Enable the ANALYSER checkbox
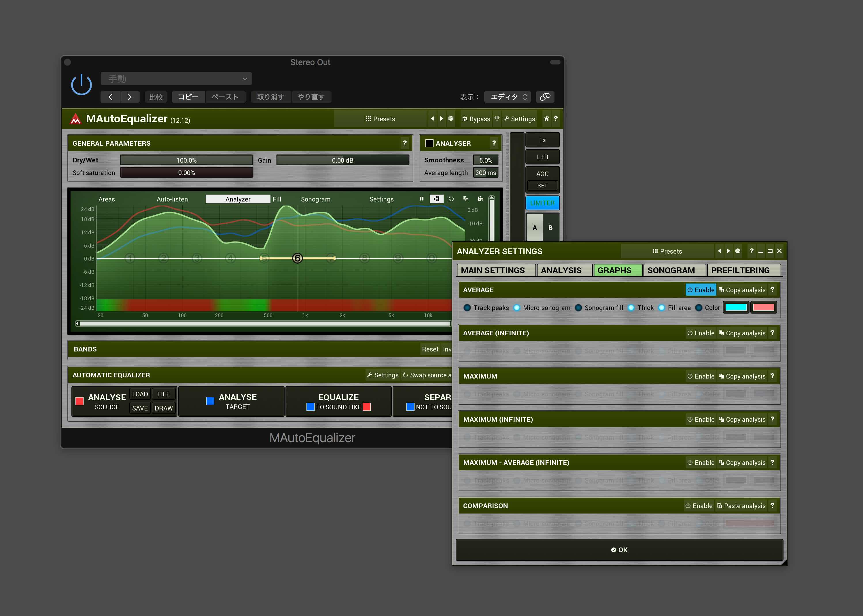 [x=429, y=143]
